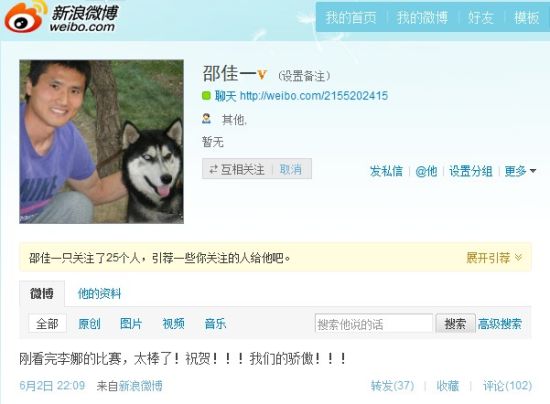Click the orange V verification badge
The width and height of the screenshot is (550, 404).
[x=262, y=74]
